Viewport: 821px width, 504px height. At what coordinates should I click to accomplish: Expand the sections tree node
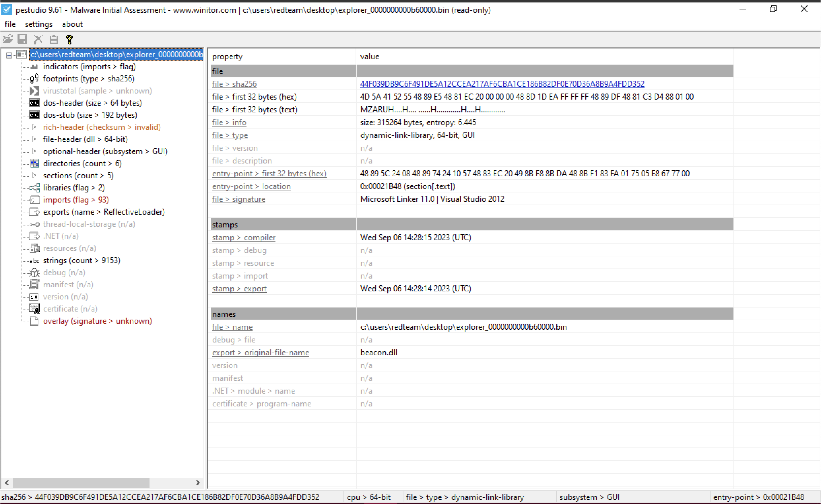coord(34,176)
